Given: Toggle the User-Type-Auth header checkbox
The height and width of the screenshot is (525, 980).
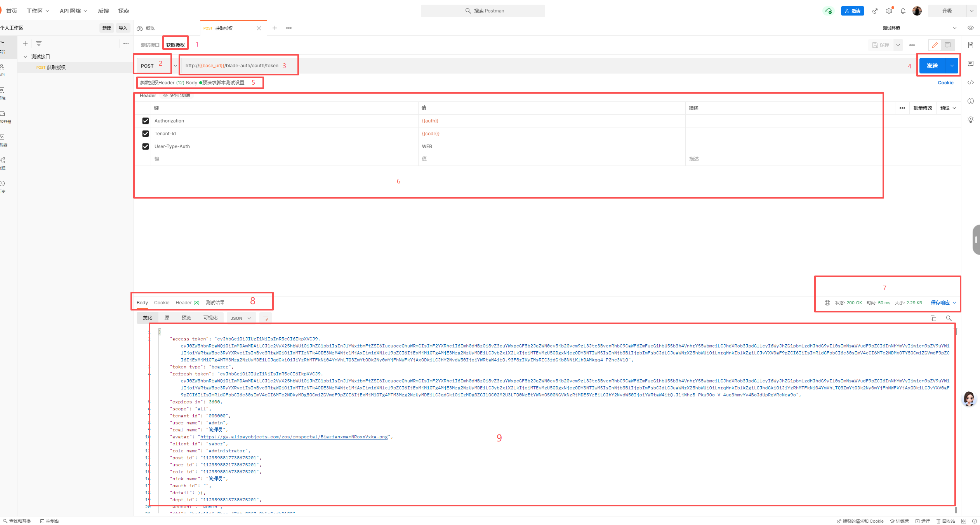Looking at the screenshot, I should (146, 147).
